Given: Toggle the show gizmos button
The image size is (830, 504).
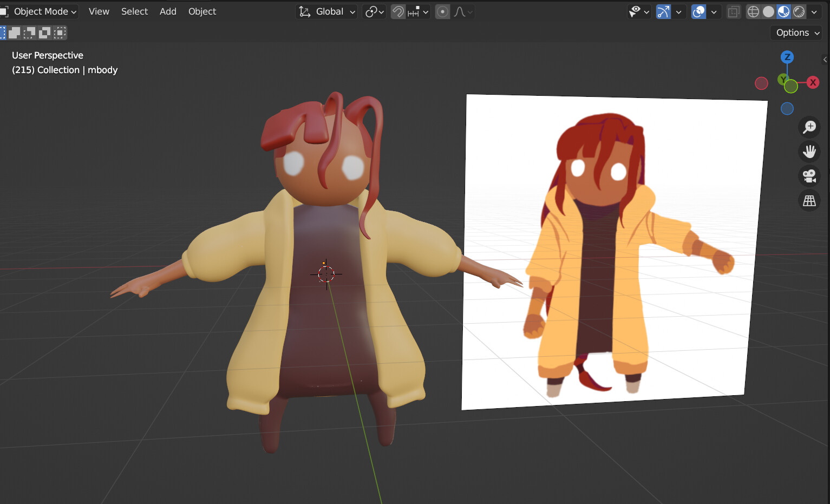Looking at the screenshot, I should point(663,11).
